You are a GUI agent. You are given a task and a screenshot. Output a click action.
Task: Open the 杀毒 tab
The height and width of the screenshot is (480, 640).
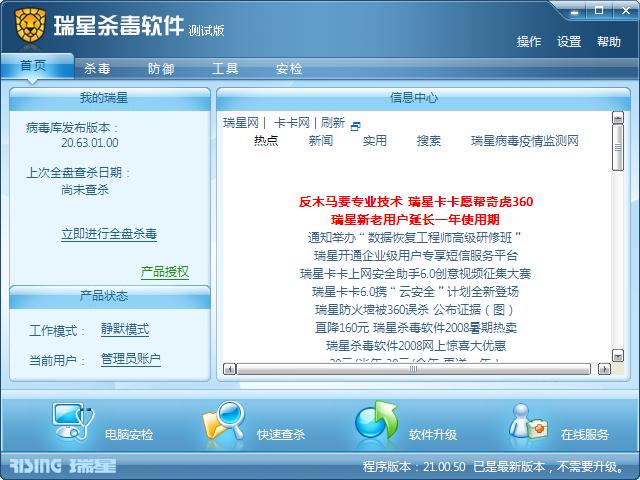(x=97, y=68)
